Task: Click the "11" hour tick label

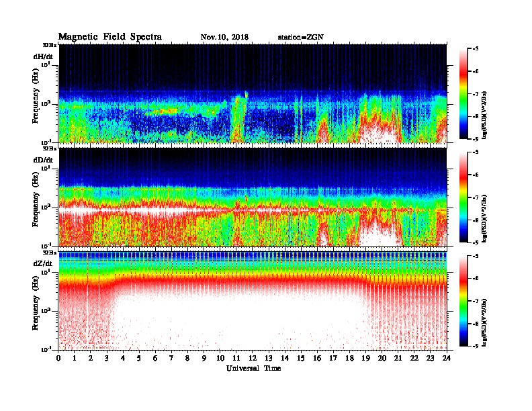Action: click(236, 359)
